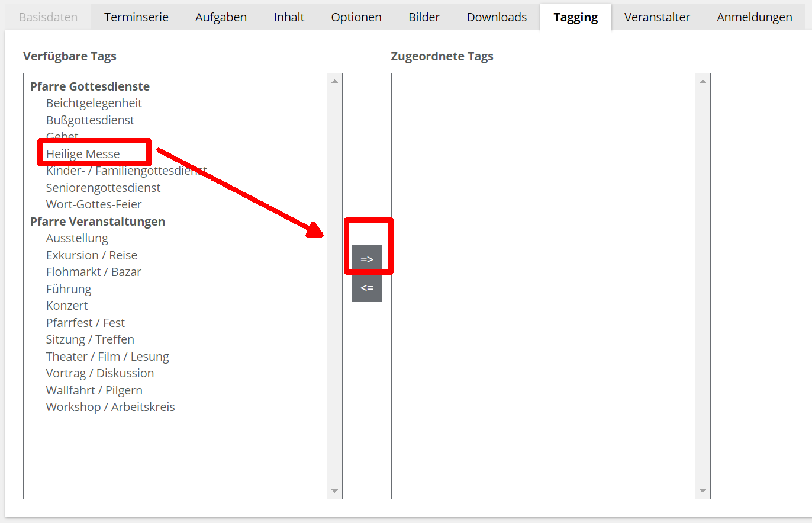Select the Konzert tag
This screenshot has height=523, width=812.
point(67,306)
